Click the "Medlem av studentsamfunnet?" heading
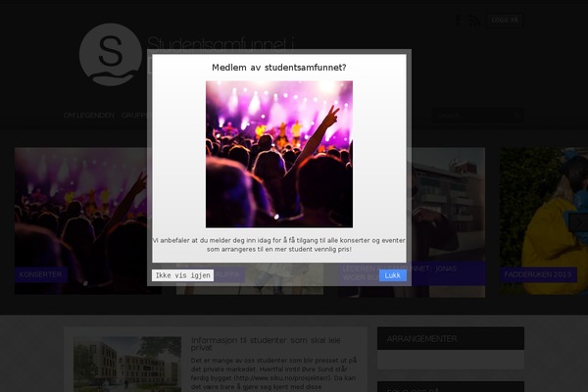Screen dimensions: 588x392 pos(279,68)
